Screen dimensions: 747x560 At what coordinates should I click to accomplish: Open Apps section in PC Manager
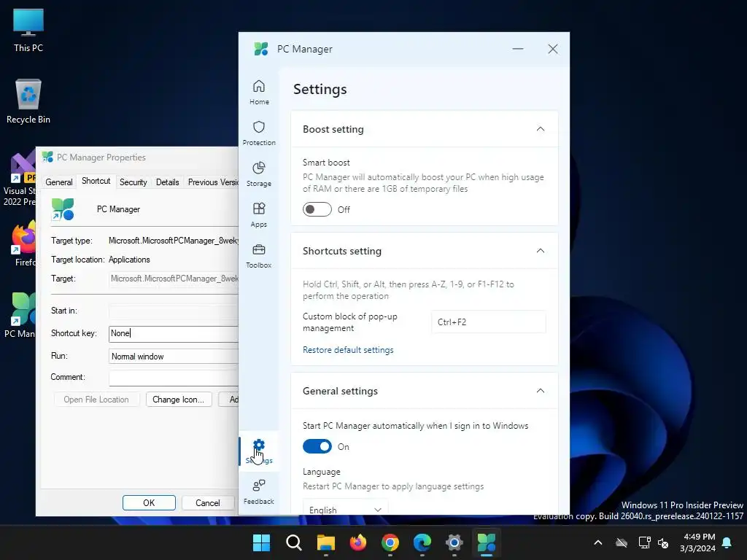[x=259, y=215]
